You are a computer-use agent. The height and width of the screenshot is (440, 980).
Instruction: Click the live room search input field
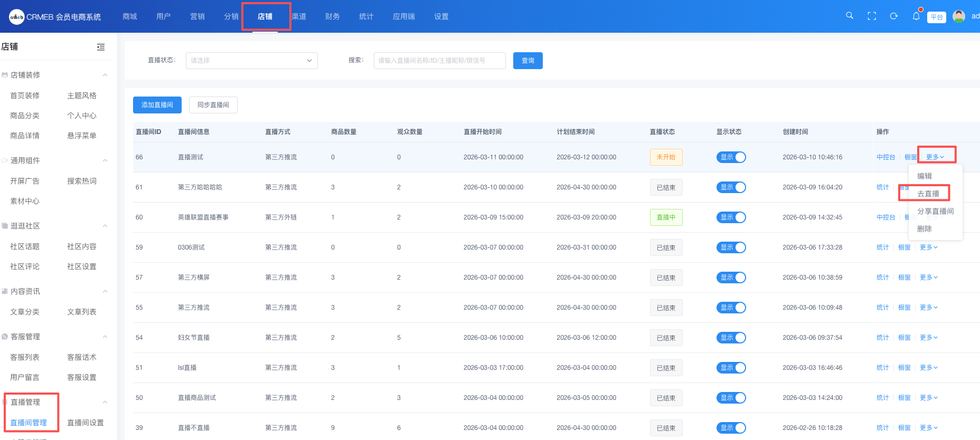click(439, 61)
